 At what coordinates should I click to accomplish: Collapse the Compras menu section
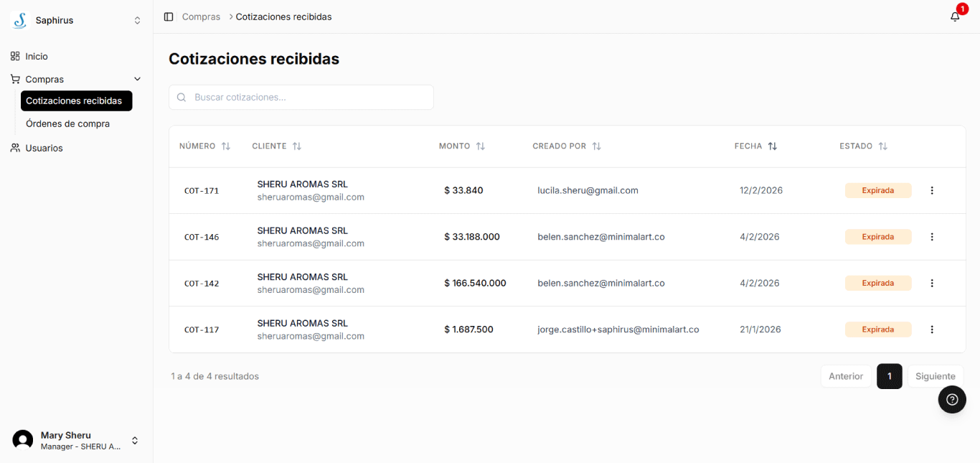[x=137, y=79]
